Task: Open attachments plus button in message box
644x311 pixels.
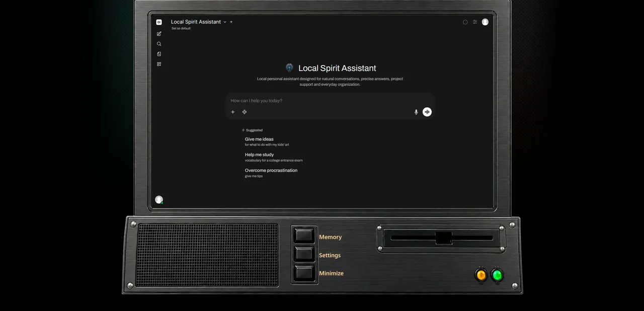Action: 232,112
